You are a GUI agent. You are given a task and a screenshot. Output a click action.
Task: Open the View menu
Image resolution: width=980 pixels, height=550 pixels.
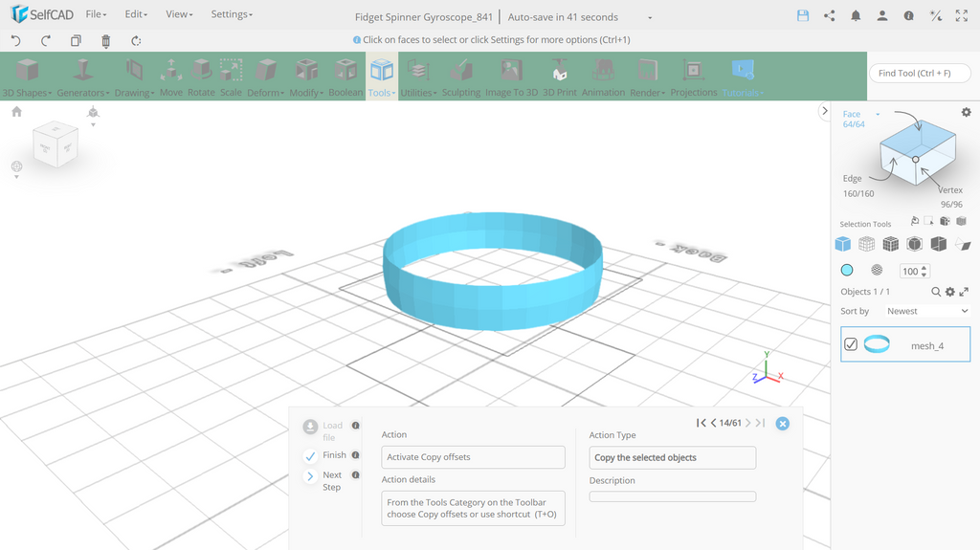click(179, 13)
